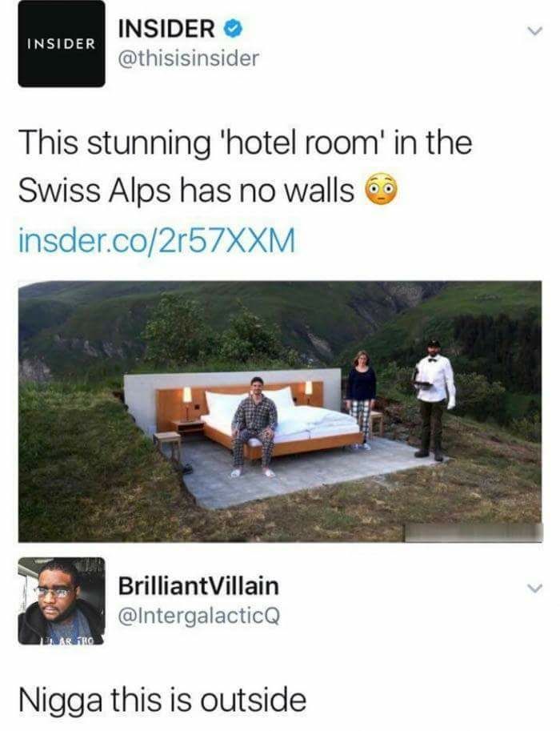Click the BrilliantVillain display name
This screenshot has height=731, width=560.
198,586
